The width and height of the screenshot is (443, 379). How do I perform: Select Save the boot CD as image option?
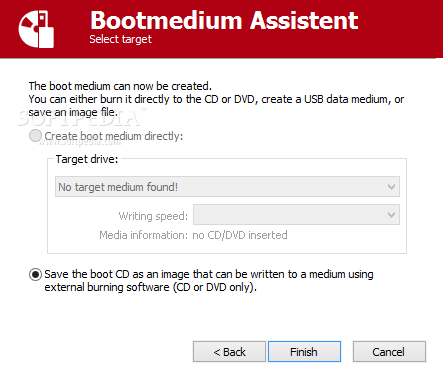(x=35, y=275)
